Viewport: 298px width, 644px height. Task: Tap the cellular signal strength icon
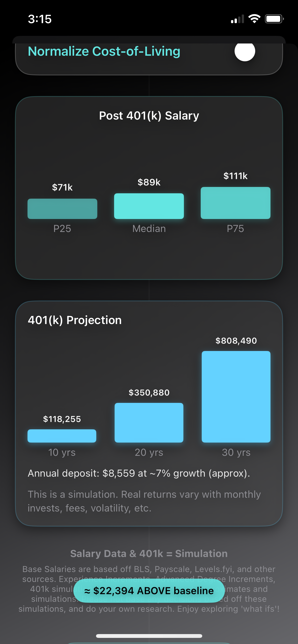point(237,19)
